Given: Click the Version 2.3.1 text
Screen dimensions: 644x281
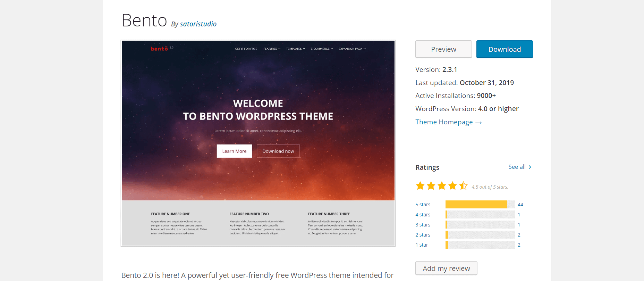Looking at the screenshot, I should pos(436,69).
